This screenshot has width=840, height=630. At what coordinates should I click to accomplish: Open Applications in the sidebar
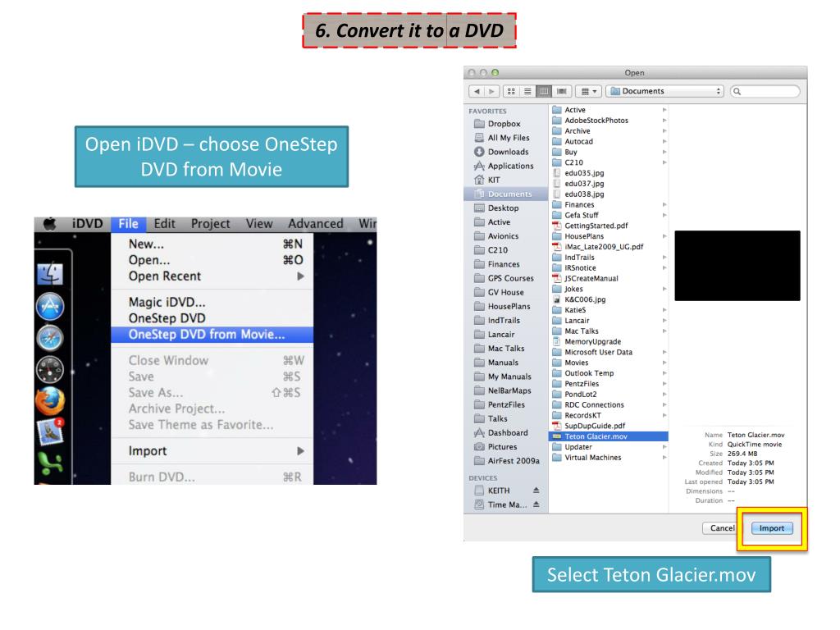(x=505, y=166)
